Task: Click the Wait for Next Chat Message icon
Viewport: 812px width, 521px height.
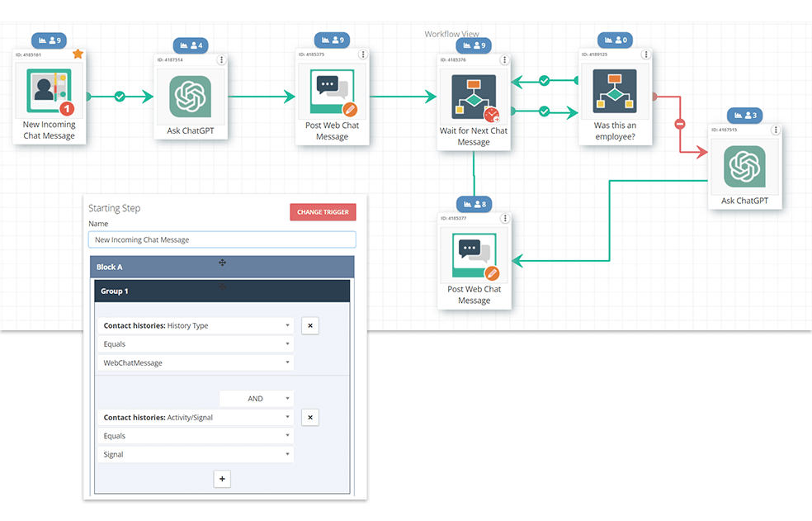Action: [x=474, y=97]
